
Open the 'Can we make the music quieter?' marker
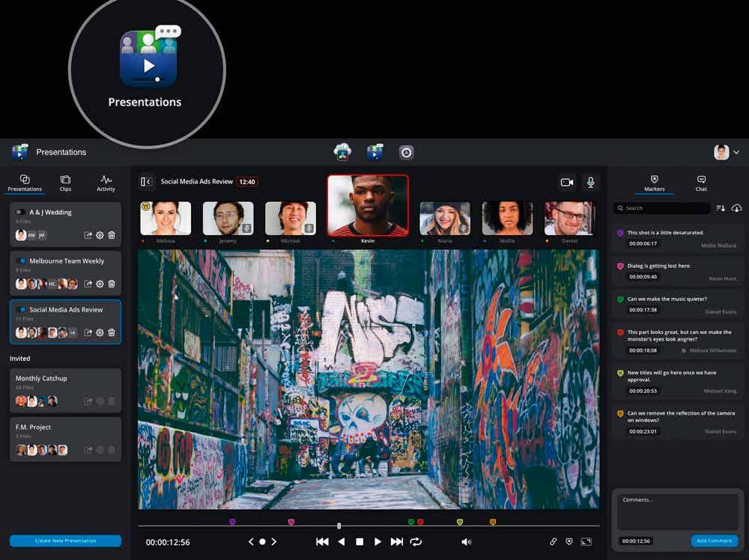coord(677,305)
